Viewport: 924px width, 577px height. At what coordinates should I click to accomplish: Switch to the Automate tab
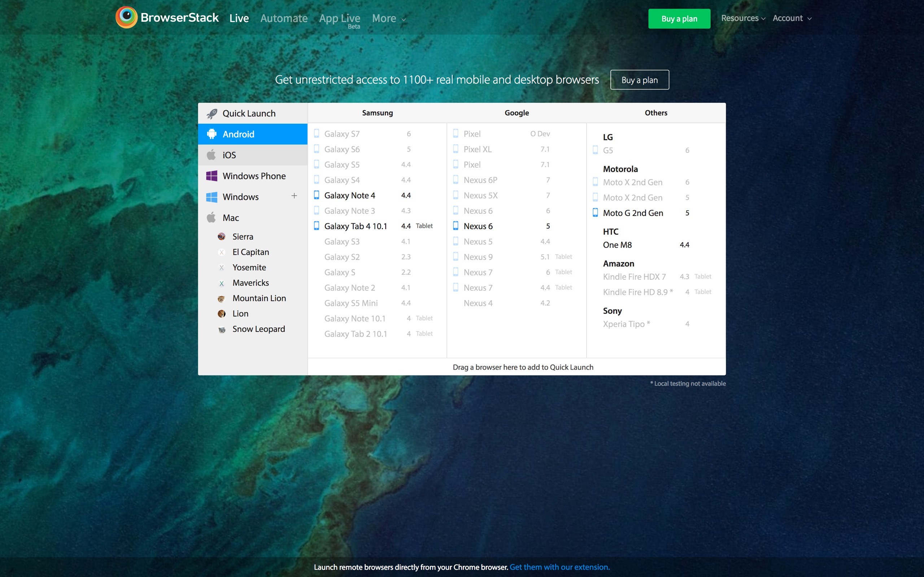click(x=284, y=18)
